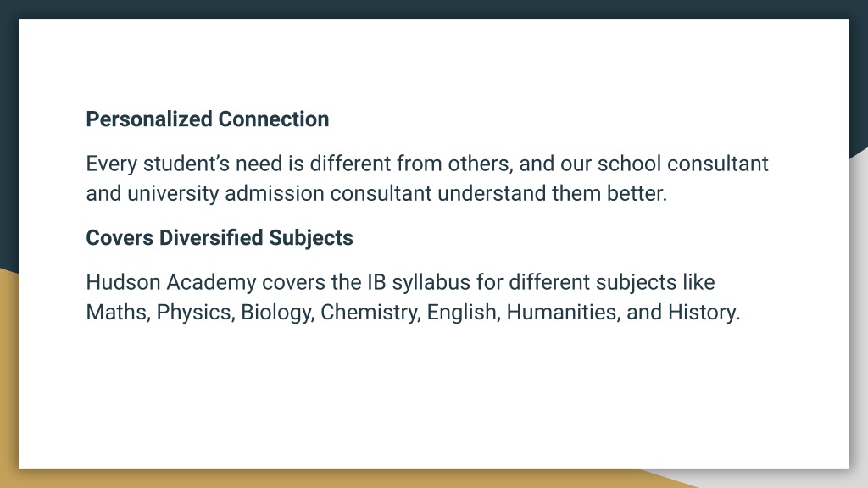
Task: Select the word Physics
Action: click(195, 313)
